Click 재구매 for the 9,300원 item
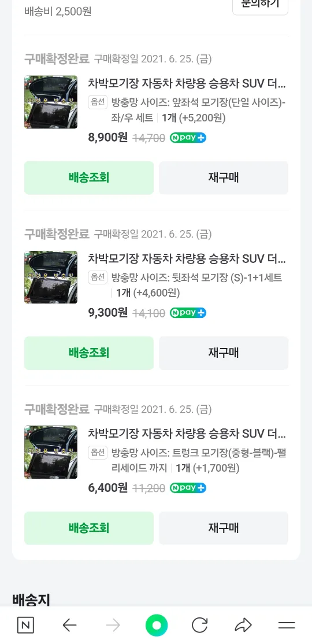The image size is (312, 644). (224, 353)
